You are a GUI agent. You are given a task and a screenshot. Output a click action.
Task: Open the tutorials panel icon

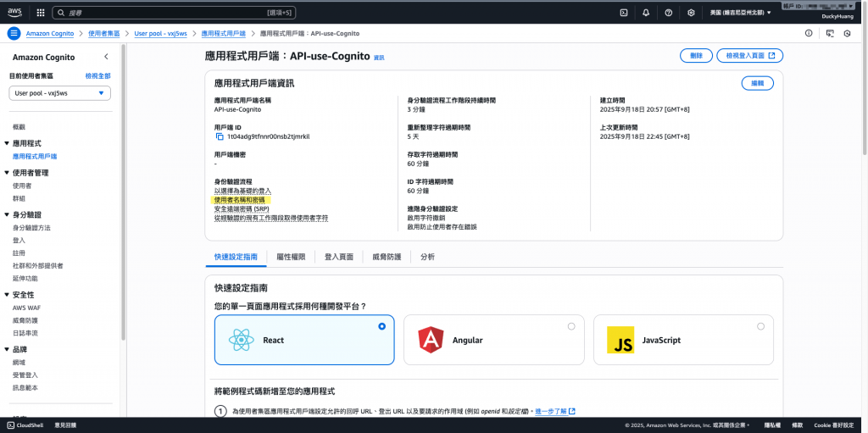pyautogui.click(x=829, y=33)
